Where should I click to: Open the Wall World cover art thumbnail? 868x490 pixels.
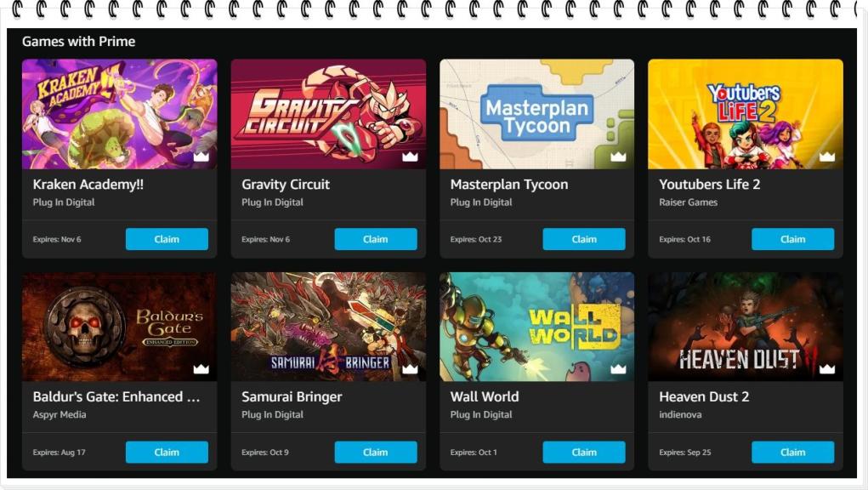pyautogui.click(x=537, y=327)
